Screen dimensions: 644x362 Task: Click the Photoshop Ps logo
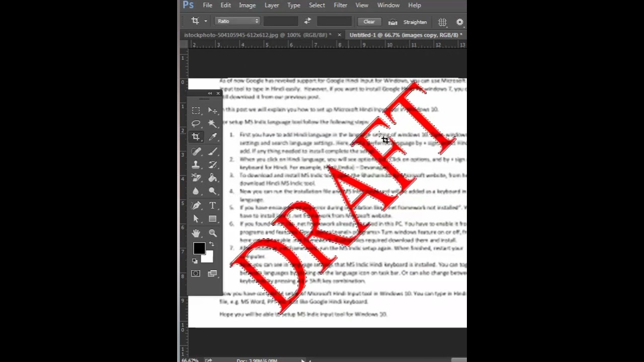[x=188, y=5]
